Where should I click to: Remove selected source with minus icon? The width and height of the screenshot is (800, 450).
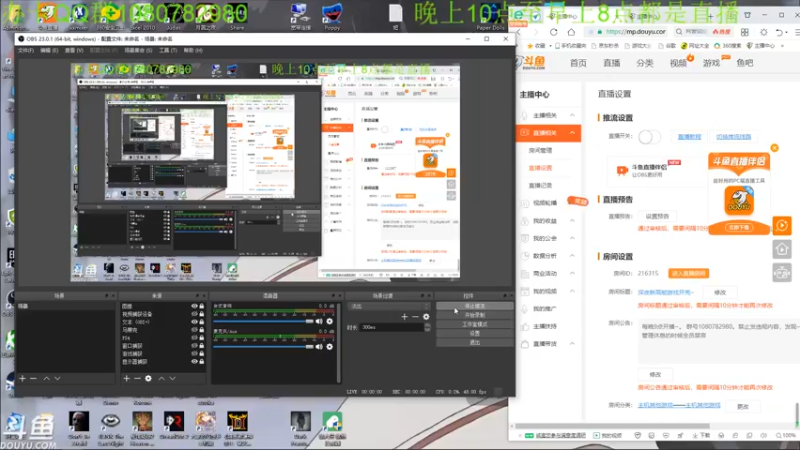tap(137, 379)
